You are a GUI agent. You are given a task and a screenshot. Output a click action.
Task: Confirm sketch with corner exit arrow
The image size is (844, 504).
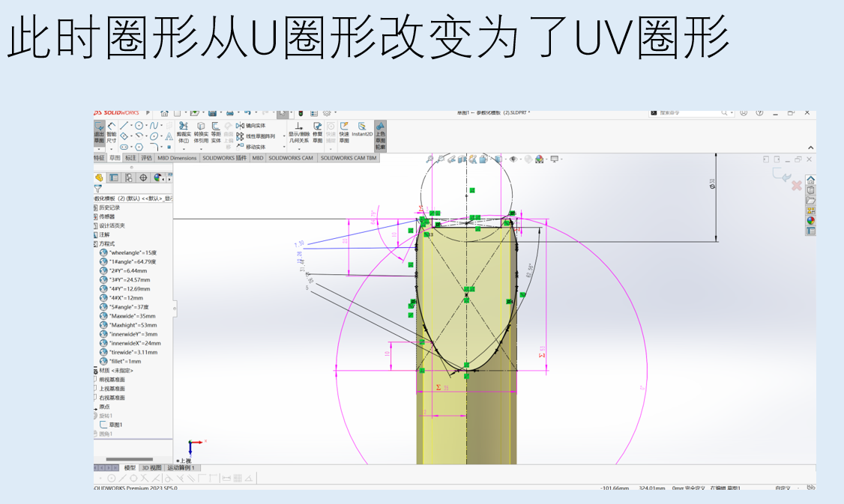pyautogui.click(x=782, y=175)
